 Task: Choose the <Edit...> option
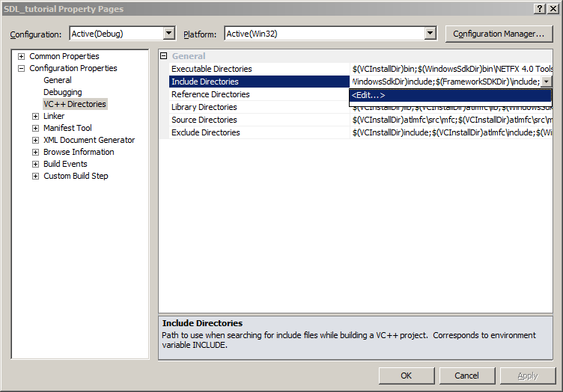[x=450, y=96]
